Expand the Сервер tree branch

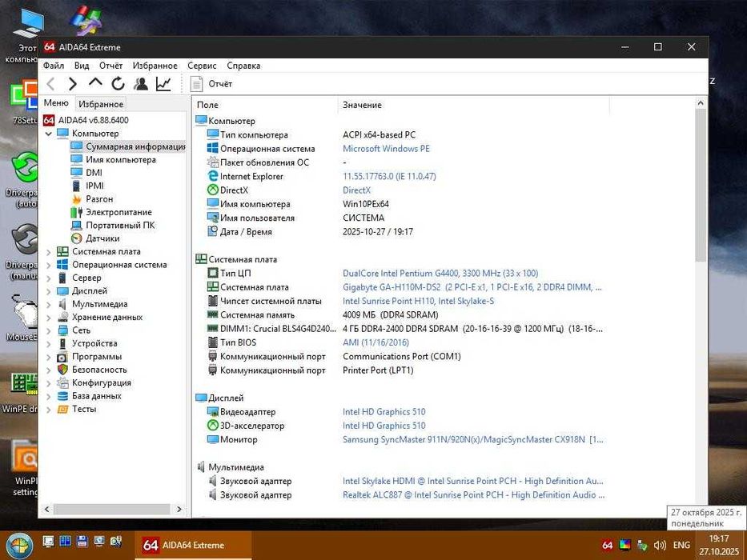48,278
